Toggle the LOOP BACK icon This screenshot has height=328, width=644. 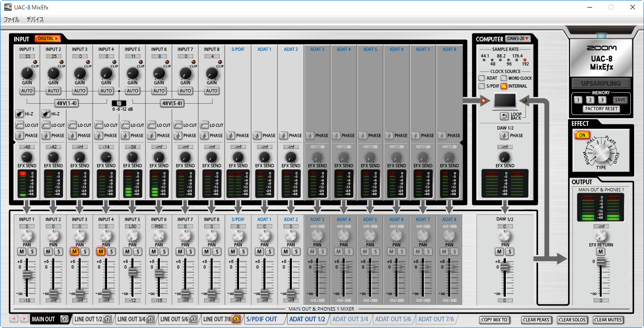(504, 116)
